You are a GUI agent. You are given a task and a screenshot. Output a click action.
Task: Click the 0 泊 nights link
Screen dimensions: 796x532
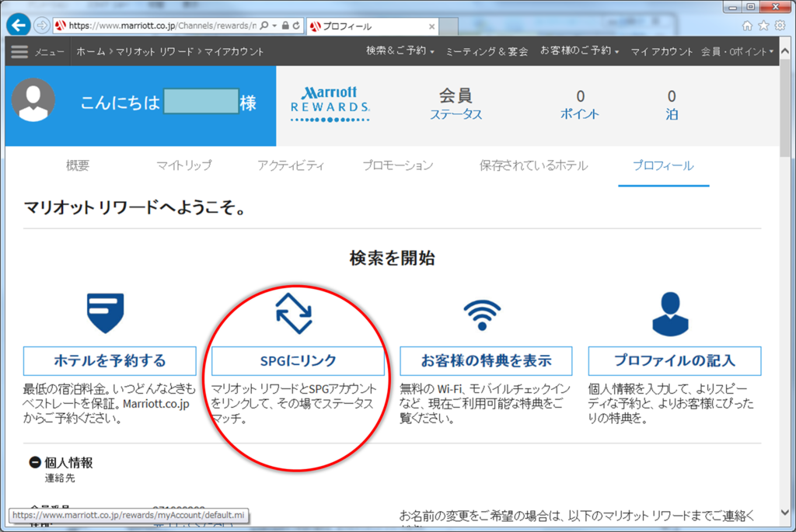[672, 105]
